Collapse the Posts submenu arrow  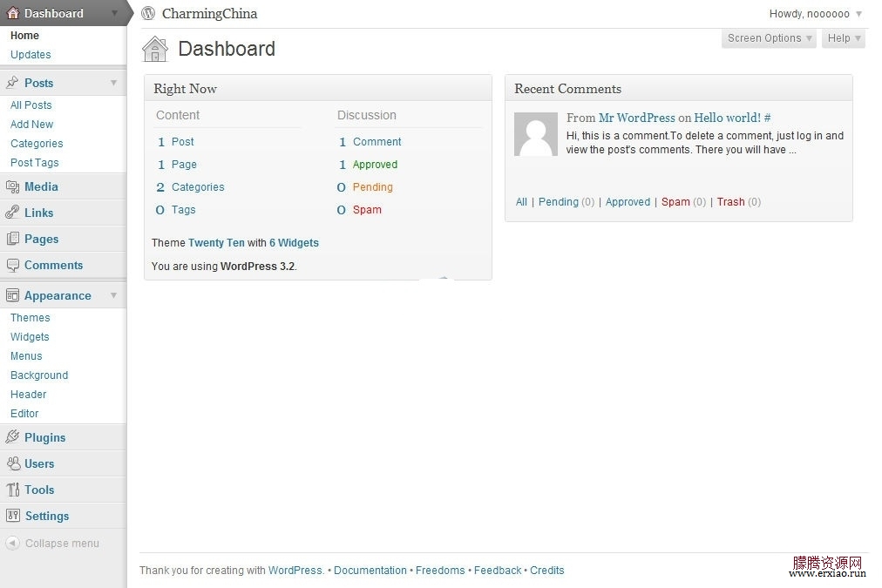tap(113, 83)
